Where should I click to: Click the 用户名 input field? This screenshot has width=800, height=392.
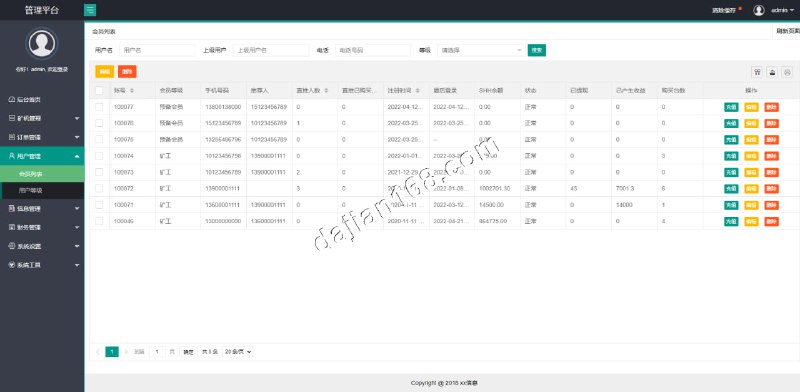157,51
